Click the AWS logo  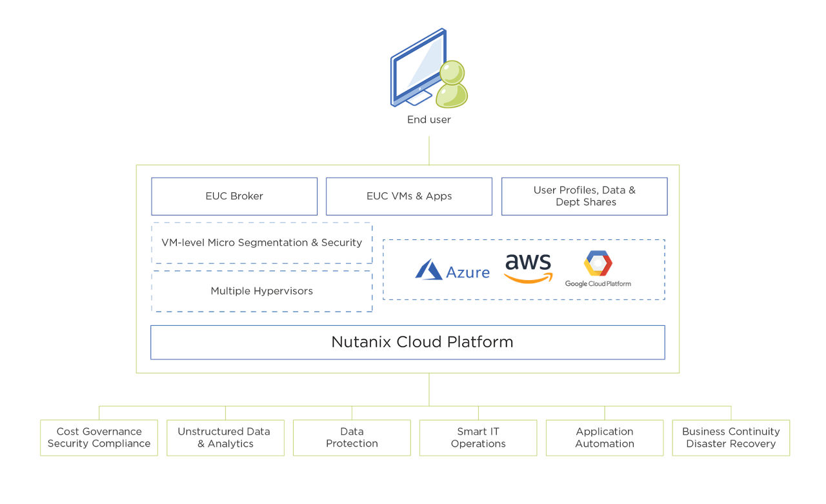coord(528,267)
